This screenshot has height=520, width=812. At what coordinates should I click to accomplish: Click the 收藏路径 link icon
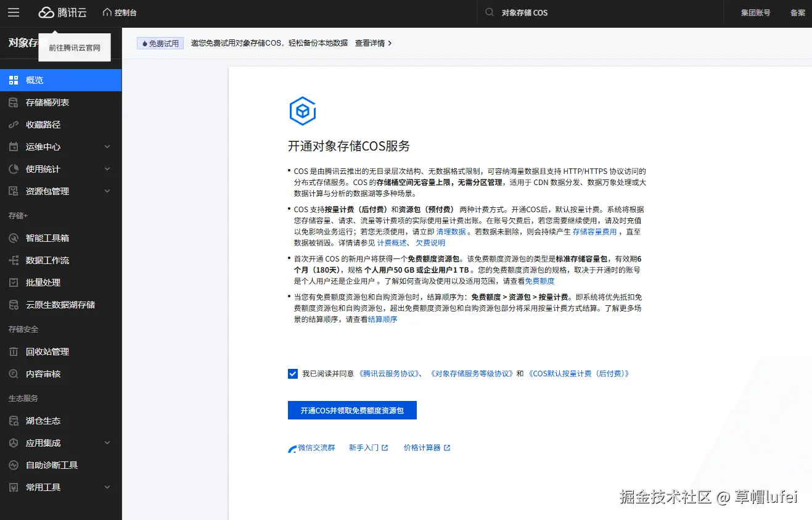(x=14, y=125)
